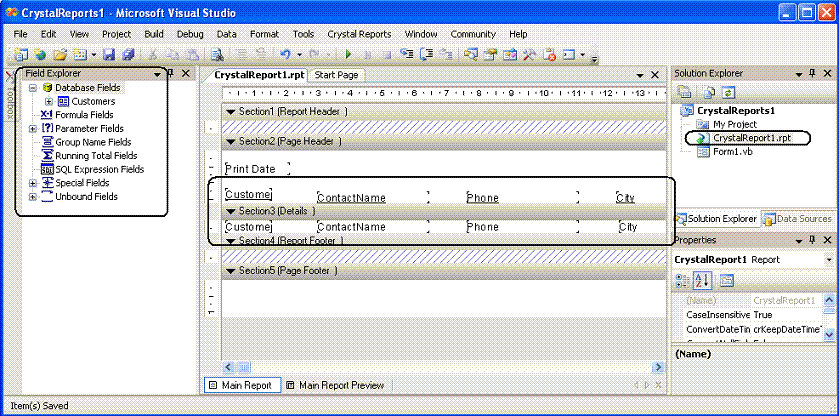
Task: Click the Error List toolbar icon
Action: coord(550,54)
